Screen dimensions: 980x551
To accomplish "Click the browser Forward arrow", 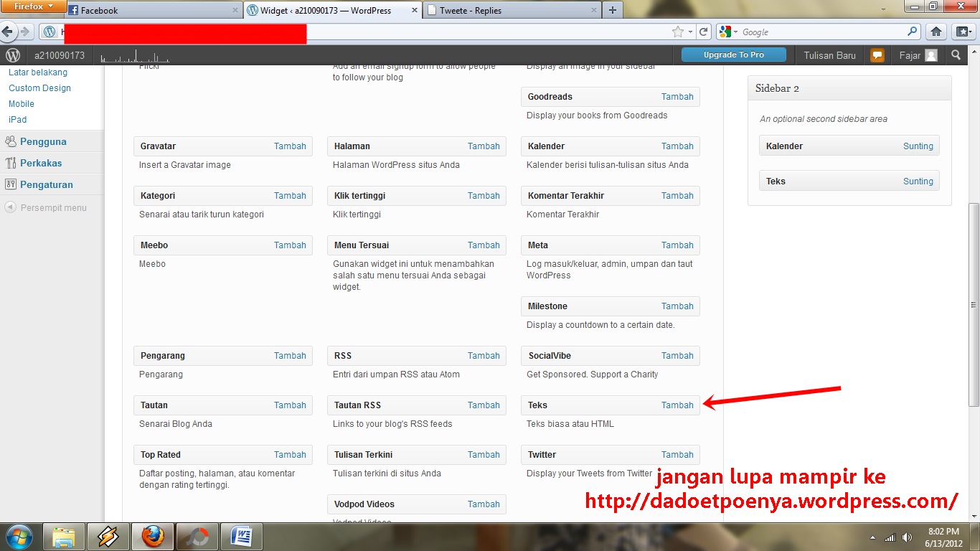I will (x=25, y=32).
